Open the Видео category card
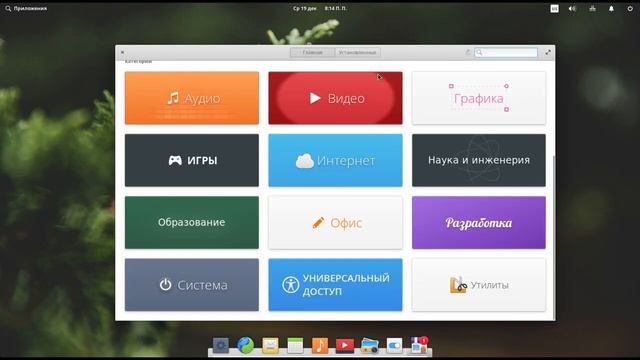The height and width of the screenshot is (360, 640). pyautogui.click(x=335, y=98)
